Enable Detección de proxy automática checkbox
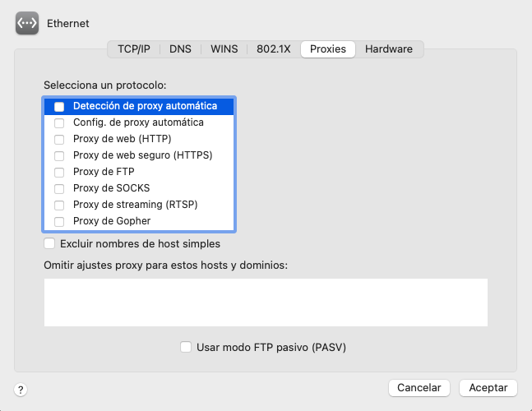The image size is (532, 411). pyautogui.click(x=59, y=106)
